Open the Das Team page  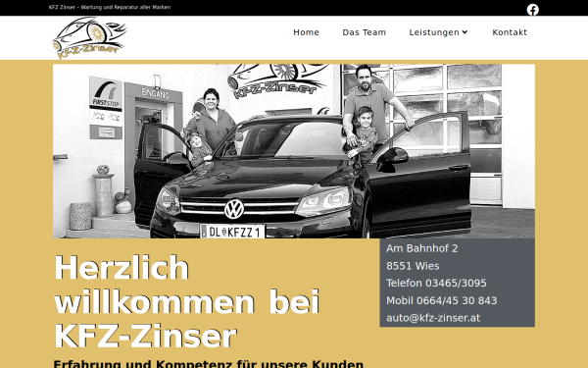click(x=364, y=32)
